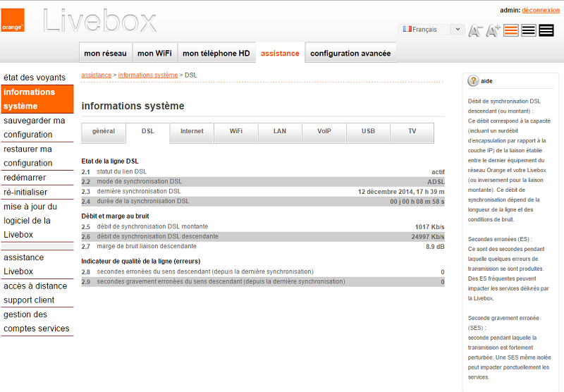
Task: Switch to the Internet sub-tab
Action: (x=192, y=133)
